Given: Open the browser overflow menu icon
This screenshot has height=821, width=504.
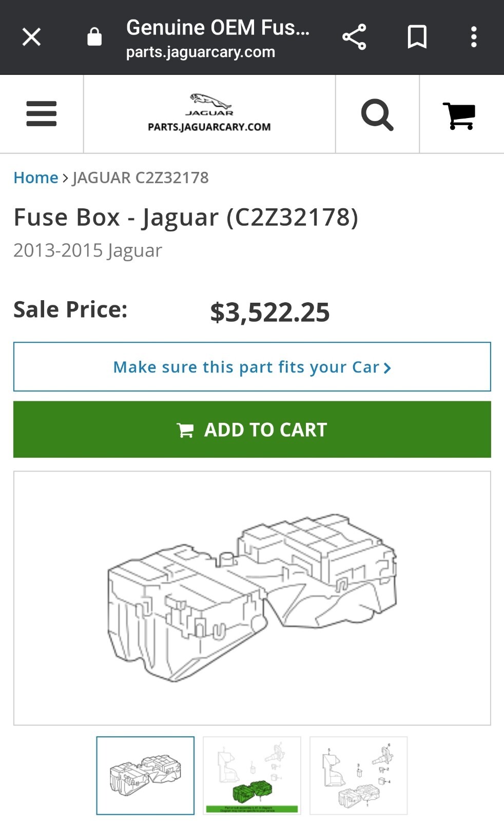Looking at the screenshot, I should click(473, 36).
